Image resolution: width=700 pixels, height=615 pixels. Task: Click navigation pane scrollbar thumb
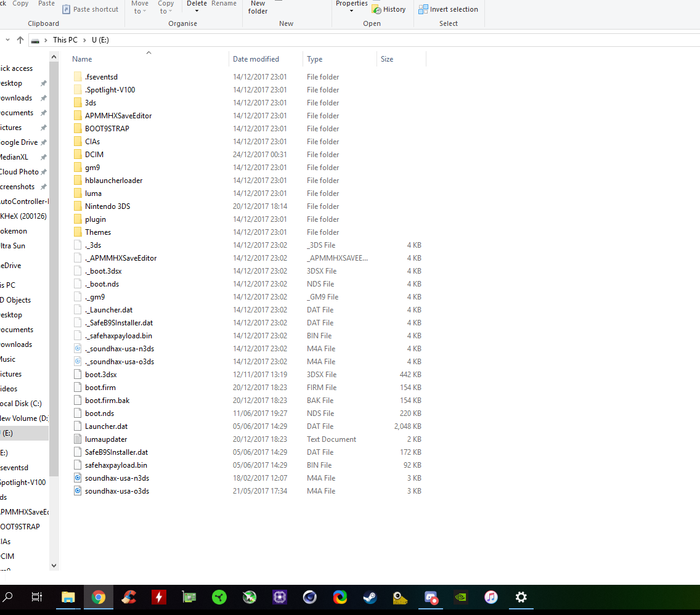54,269
